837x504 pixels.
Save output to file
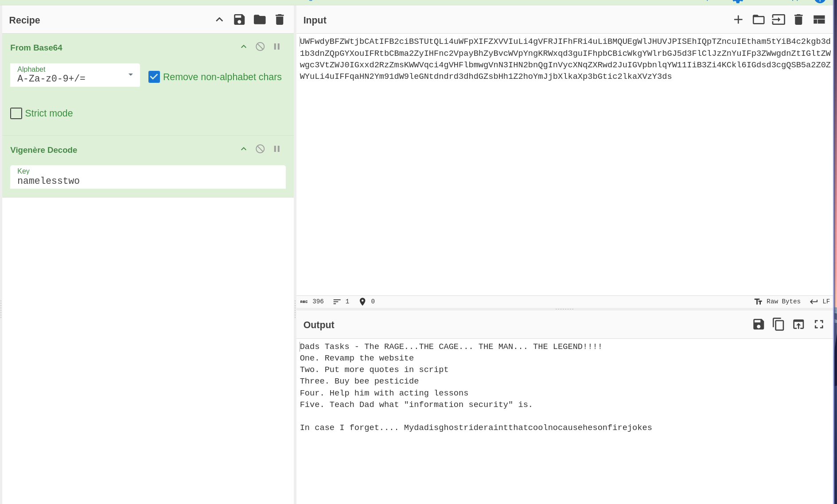click(759, 324)
